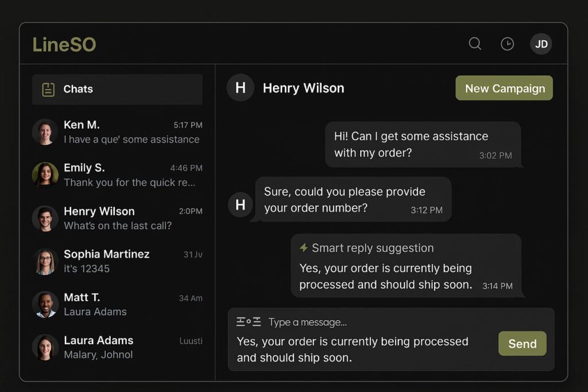Click the H avatar beside the incoming message
The image size is (588, 392).
click(x=241, y=205)
